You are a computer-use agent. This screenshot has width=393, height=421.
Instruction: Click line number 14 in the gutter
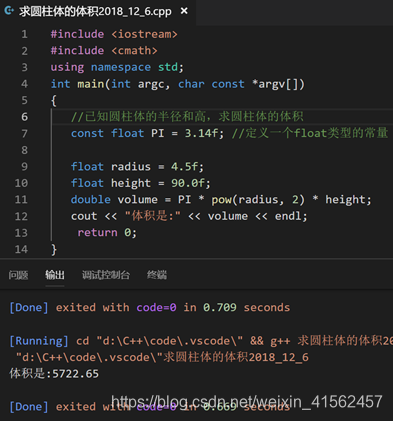coord(21,249)
